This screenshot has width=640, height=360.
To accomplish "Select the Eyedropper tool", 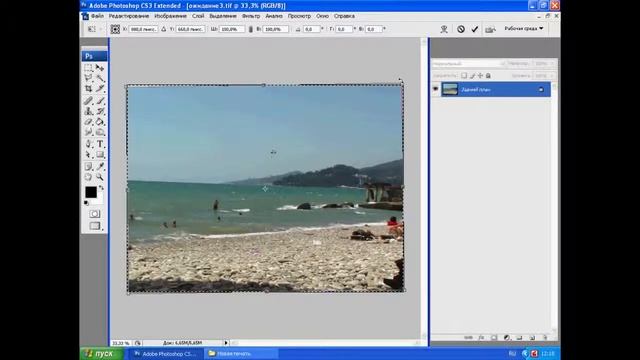I will pos(100,166).
